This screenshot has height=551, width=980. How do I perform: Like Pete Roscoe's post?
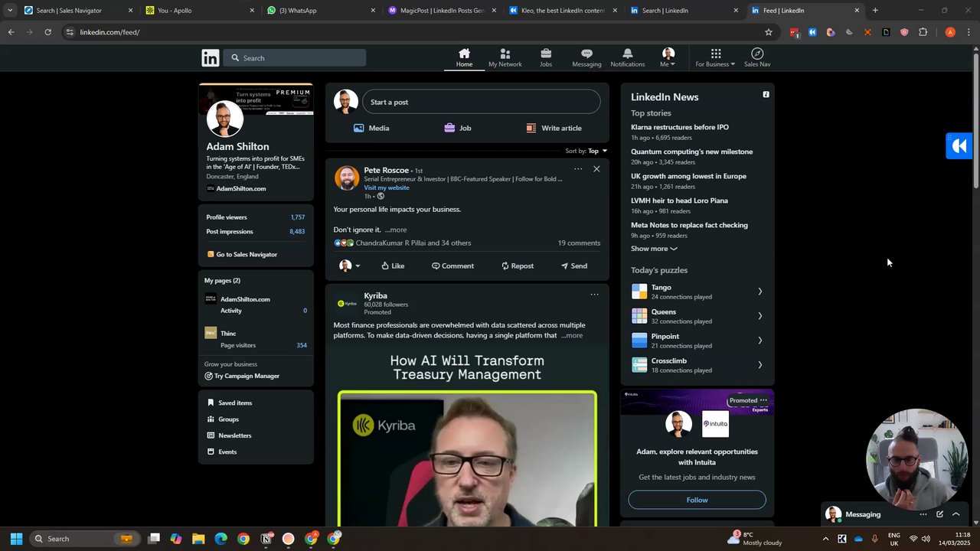pyautogui.click(x=393, y=266)
